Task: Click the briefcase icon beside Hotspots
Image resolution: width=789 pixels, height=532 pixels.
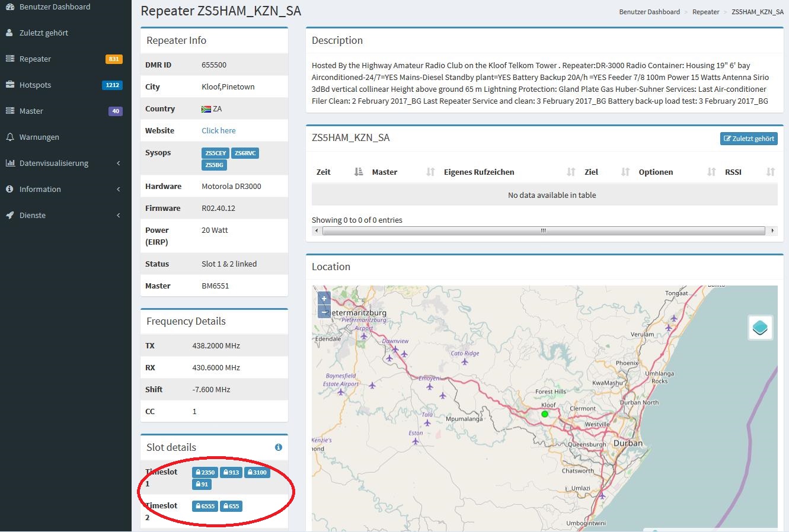Action: pos(9,85)
